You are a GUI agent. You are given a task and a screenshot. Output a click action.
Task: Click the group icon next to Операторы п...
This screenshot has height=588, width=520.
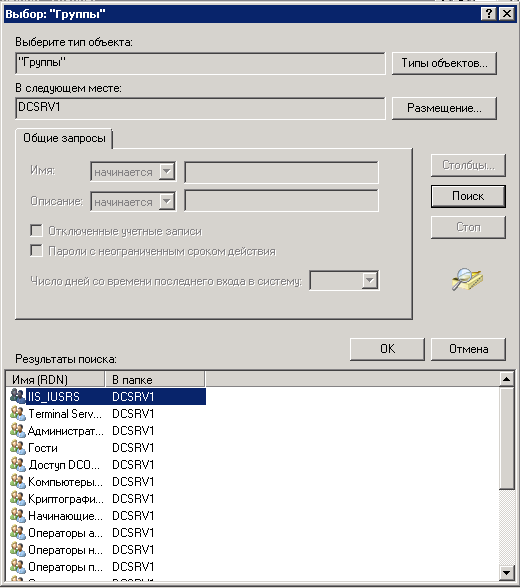(x=17, y=567)
